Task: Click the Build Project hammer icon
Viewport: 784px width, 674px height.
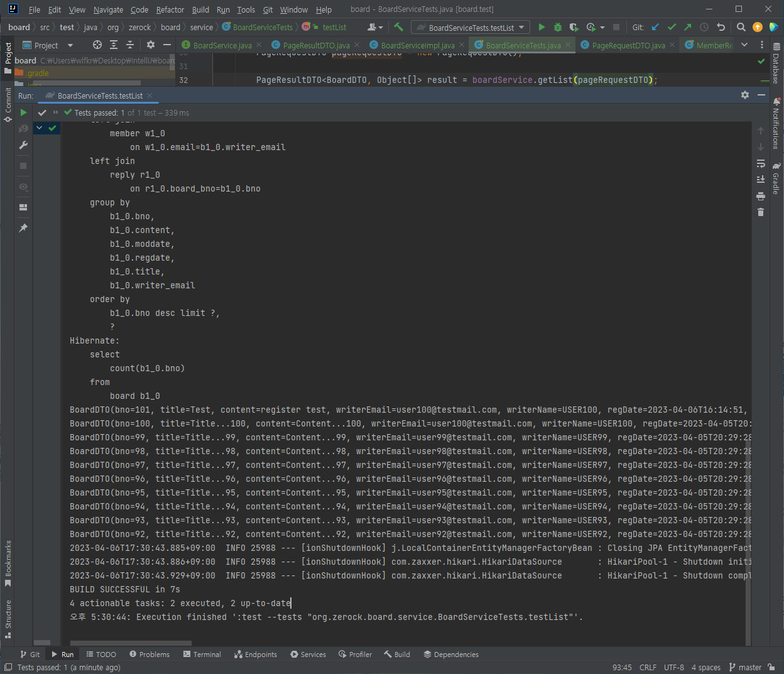Action: 398,27
